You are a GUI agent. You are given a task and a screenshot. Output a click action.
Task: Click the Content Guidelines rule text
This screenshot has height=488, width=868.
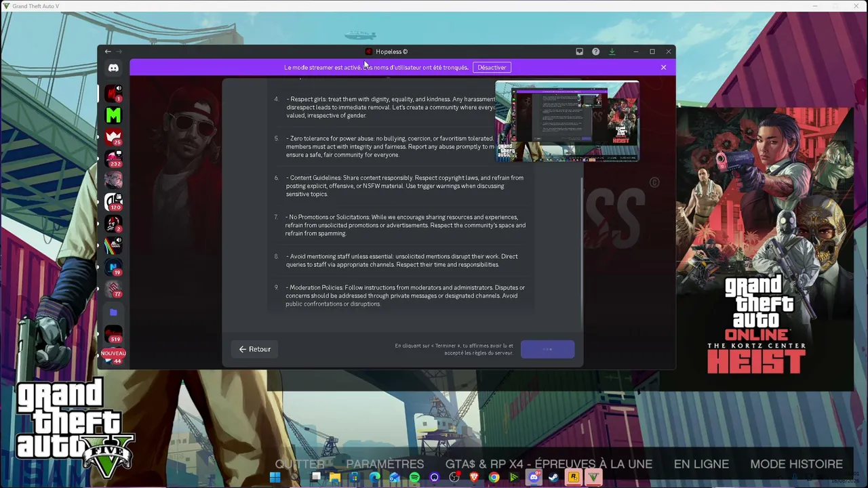point(405,186)
